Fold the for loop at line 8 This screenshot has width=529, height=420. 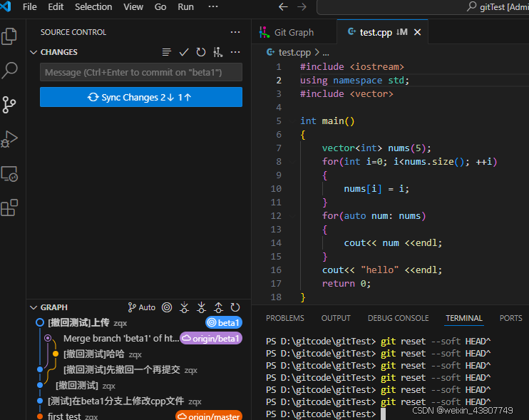coord(292,162)
